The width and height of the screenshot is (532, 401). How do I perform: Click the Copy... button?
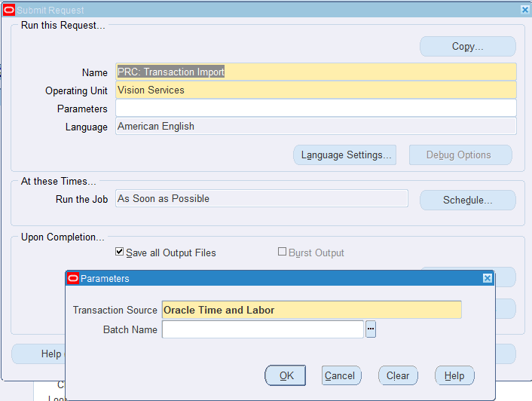(467, 47)
